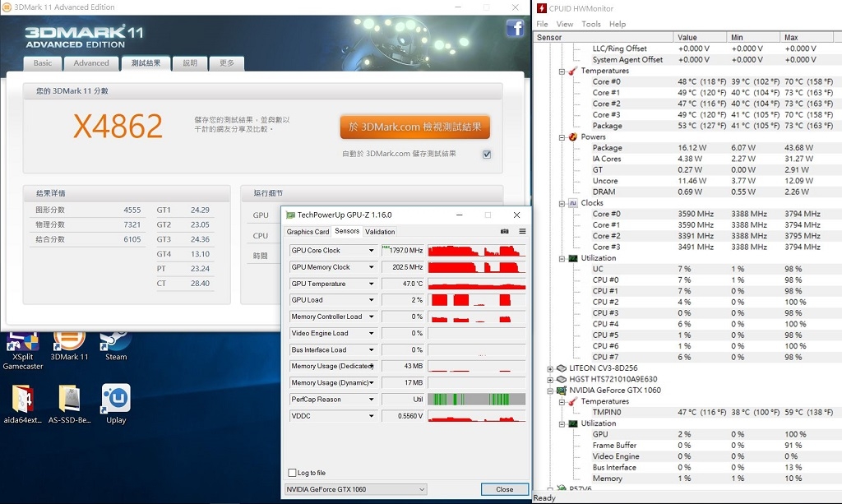
Task: Open the GPU Memory Clock sensor dropdown
Action: tap(371, 267)
